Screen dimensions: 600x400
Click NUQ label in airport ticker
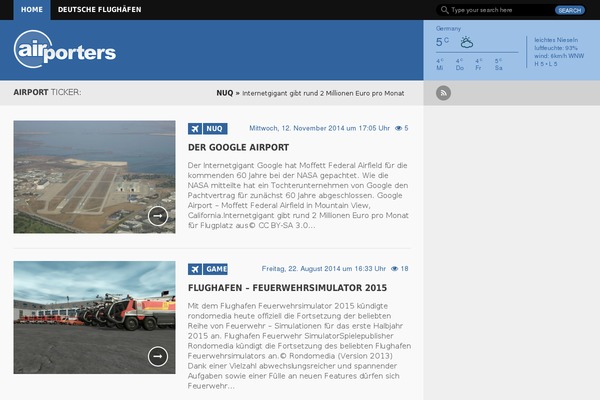225,93
